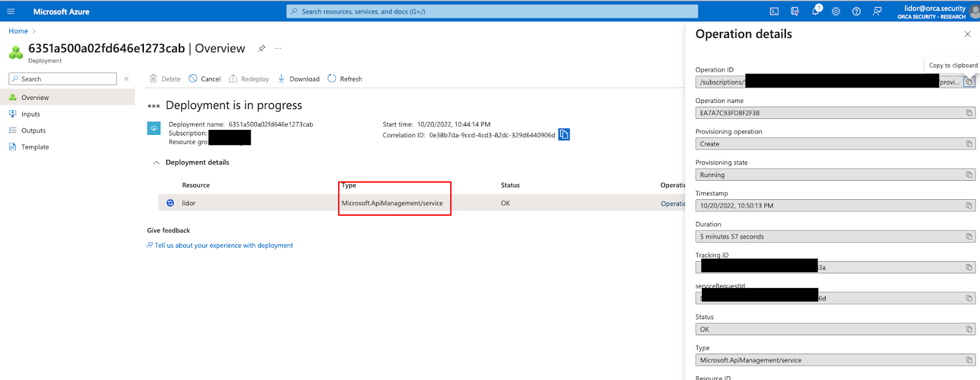Collapse the Deployment details section
Screen dimensions: 980x380
click(156, 162)
